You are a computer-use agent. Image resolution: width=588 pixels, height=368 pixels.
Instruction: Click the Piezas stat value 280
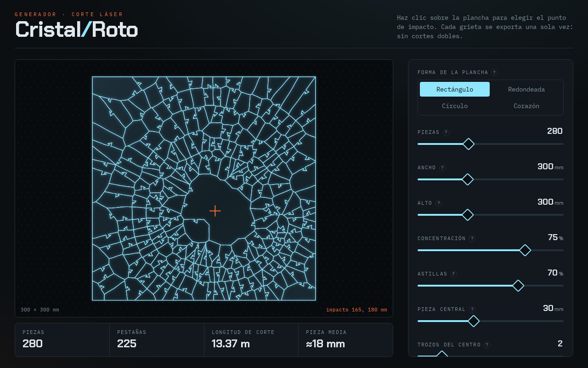click(x=33, y=344)
